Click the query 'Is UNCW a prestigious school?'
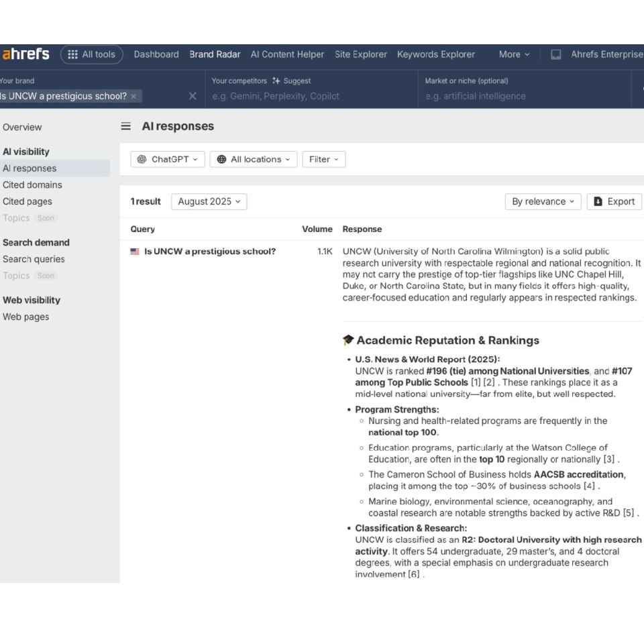This screenshot has width=644, height=644. 210,252
